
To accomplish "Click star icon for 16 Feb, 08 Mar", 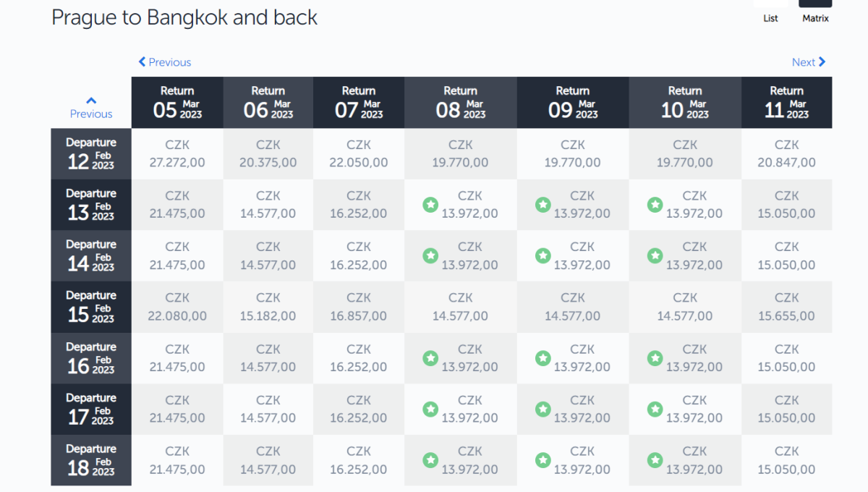I will tap(430, 358).
